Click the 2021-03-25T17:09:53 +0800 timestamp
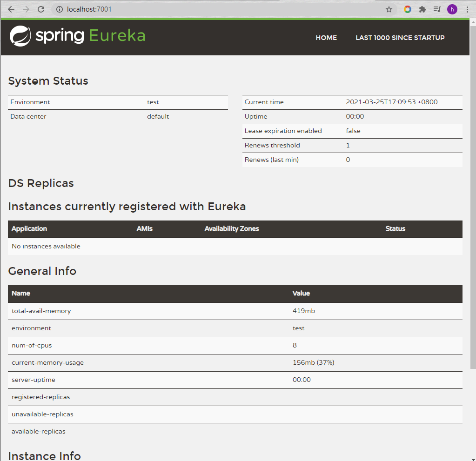The height and width of the screenshot is (461, 476). click(x=392, y=102)
